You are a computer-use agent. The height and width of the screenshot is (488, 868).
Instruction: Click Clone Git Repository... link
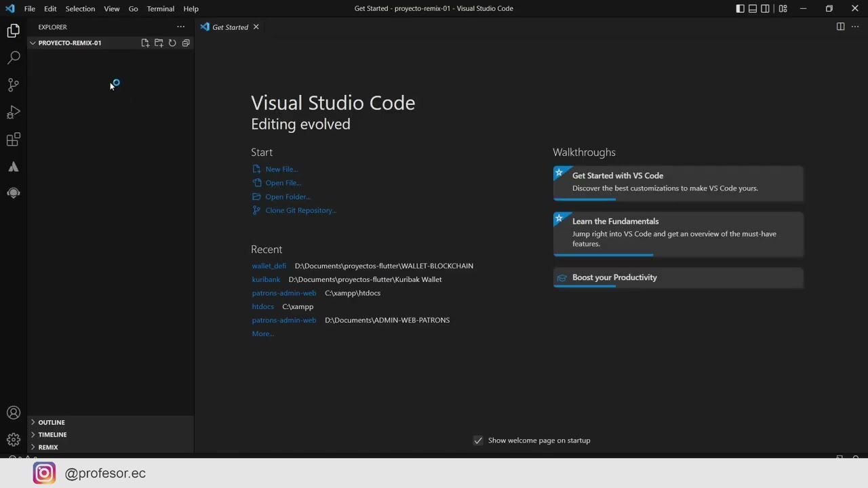coord(300,211)
